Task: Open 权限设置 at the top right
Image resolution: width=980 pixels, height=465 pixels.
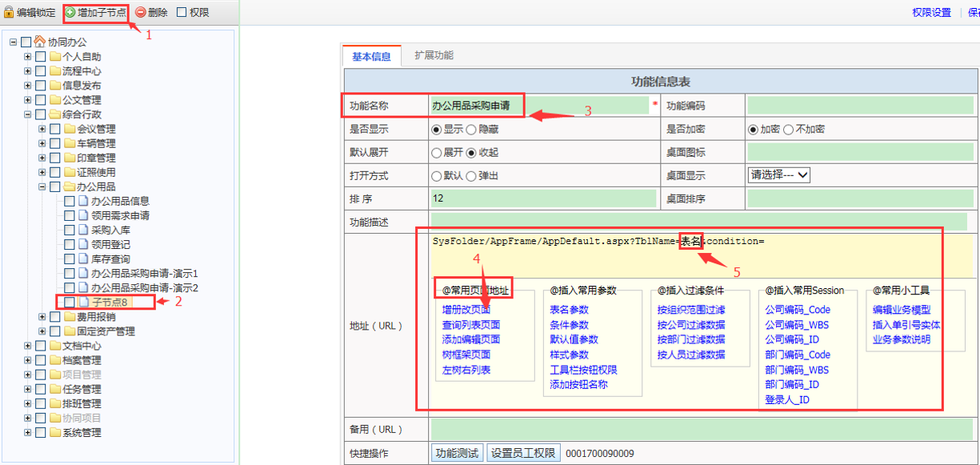Action: coord(931,13)
